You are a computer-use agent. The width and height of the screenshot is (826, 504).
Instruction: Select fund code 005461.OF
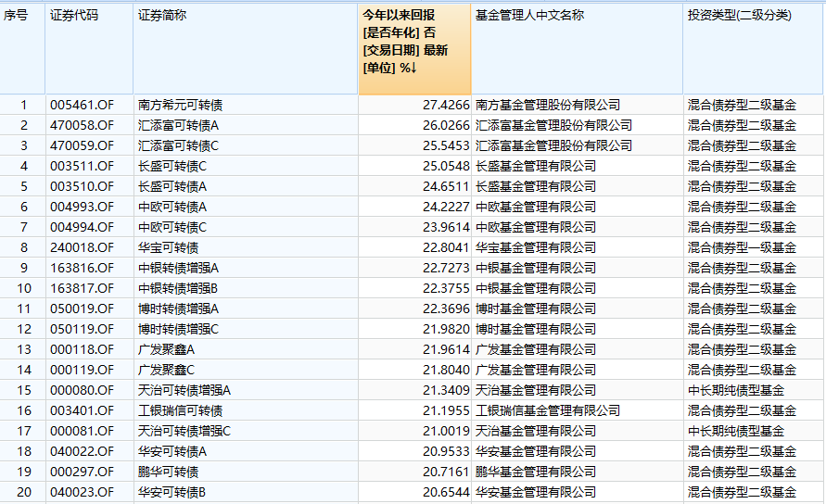82,105
